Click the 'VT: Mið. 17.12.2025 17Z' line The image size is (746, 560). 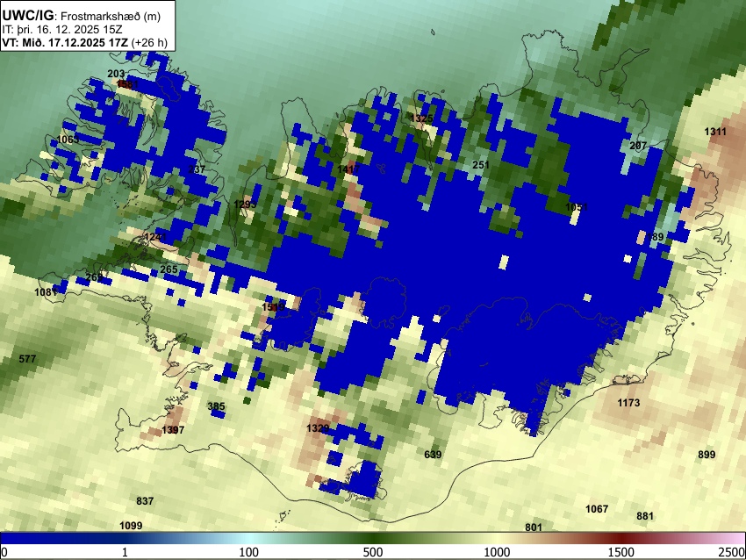[65, 42]
